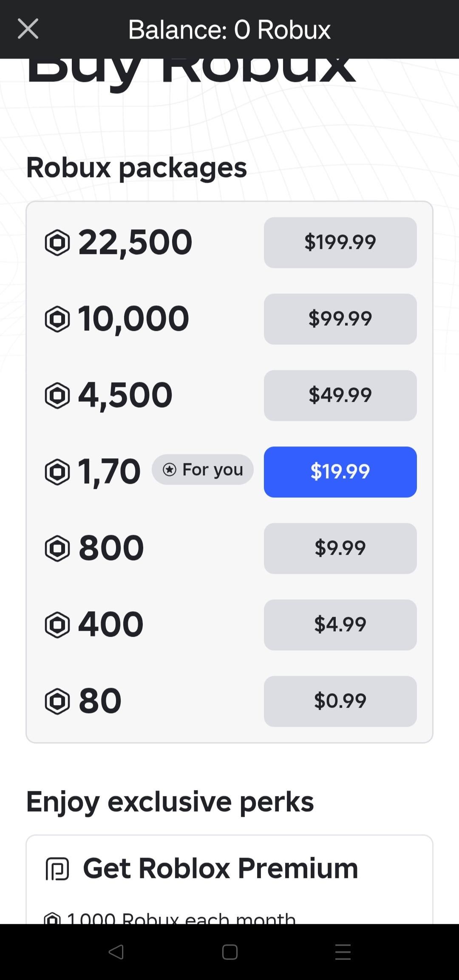Purchase the $9.99 Robux package
Viewport: 459px width, 980px height.
click(x=340, y=548)
